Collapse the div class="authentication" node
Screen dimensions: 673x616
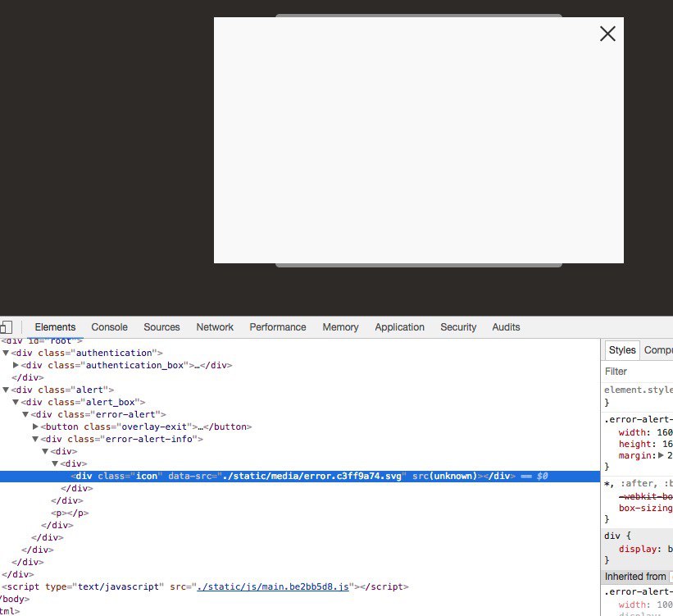coord(6,353)
